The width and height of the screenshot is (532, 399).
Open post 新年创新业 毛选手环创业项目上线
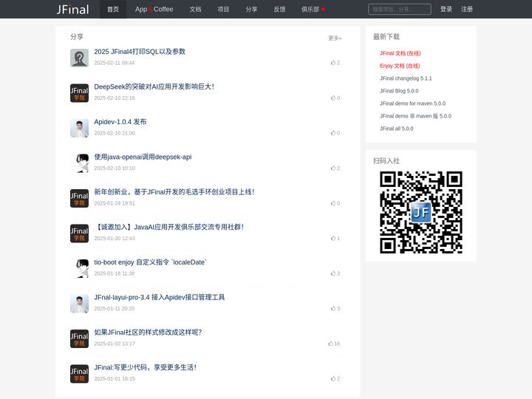(x=174, y=192)
